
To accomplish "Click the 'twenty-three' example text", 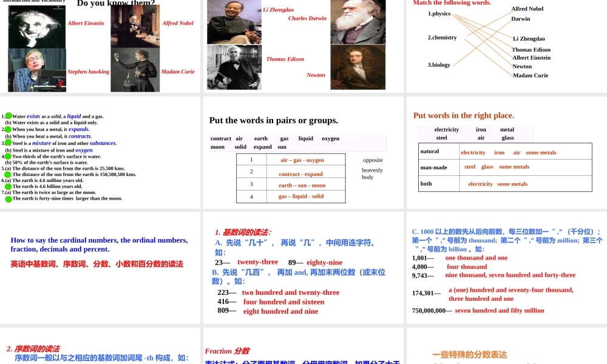I will point(258,262).
